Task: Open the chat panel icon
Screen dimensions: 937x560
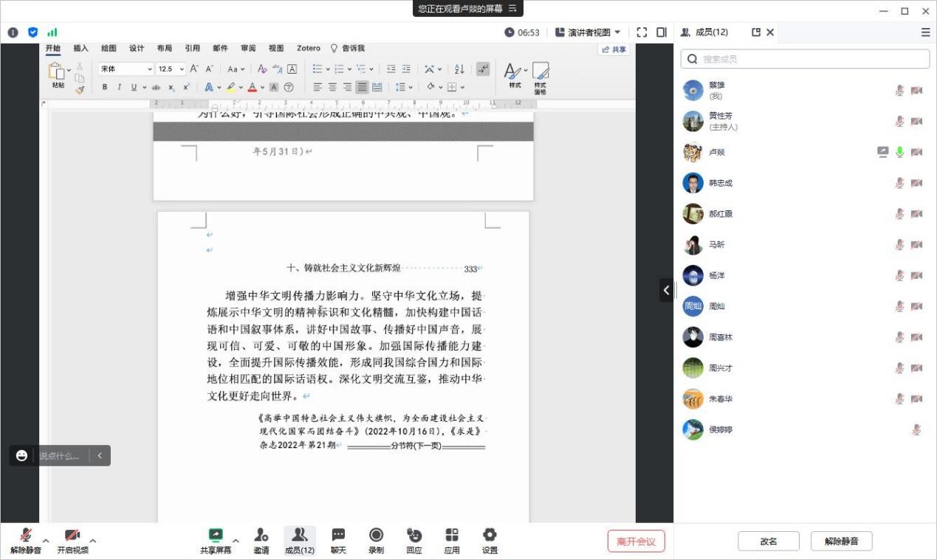Action: (338, 536)
